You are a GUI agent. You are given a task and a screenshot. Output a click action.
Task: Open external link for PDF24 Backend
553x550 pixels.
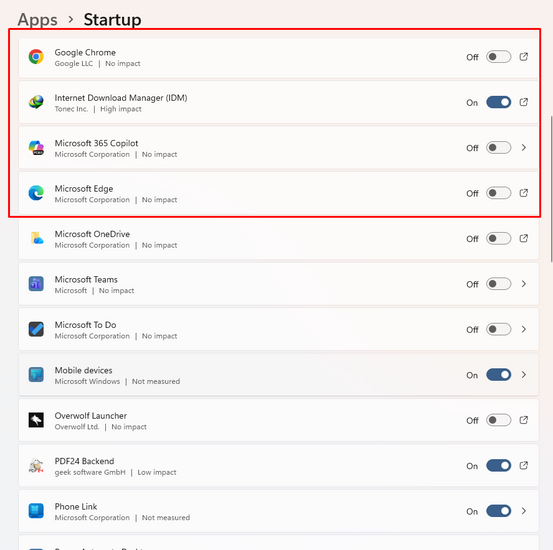(x=524, y=465)
